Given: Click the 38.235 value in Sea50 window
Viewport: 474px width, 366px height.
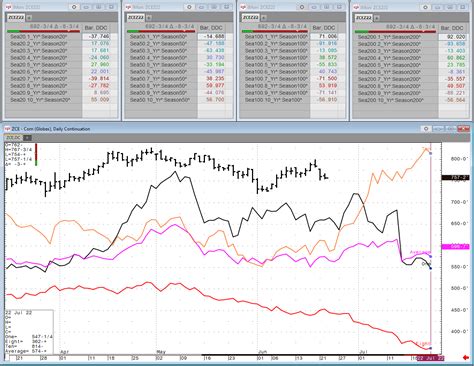Looking at the screenshot, I should [215, 78].
